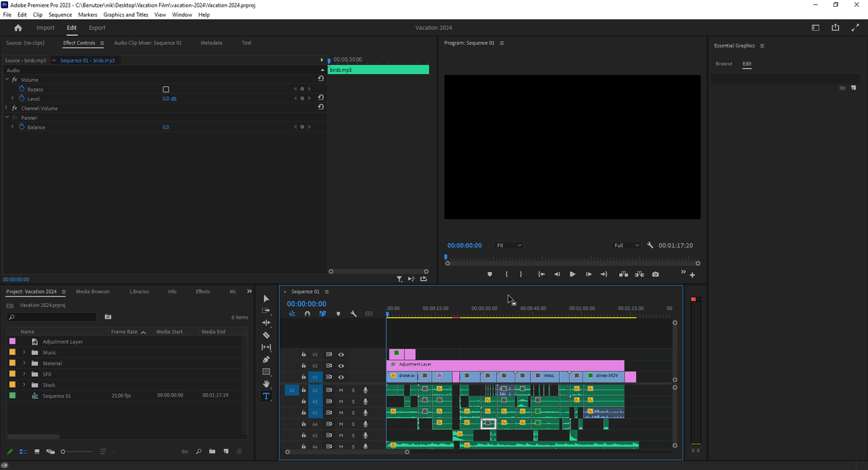868x470 pixels.
Task: Click the Ripple Edit tool
Action: [x=266, y=323]
